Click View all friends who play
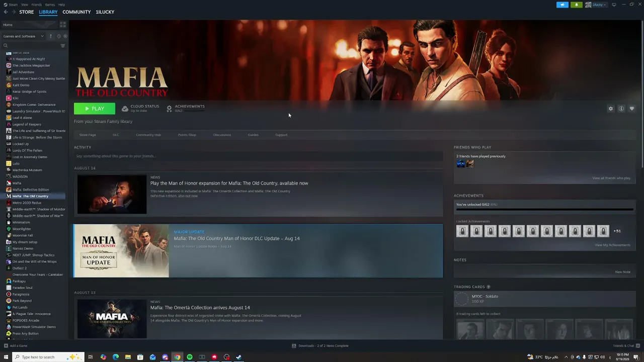 [x=611, y=178]
